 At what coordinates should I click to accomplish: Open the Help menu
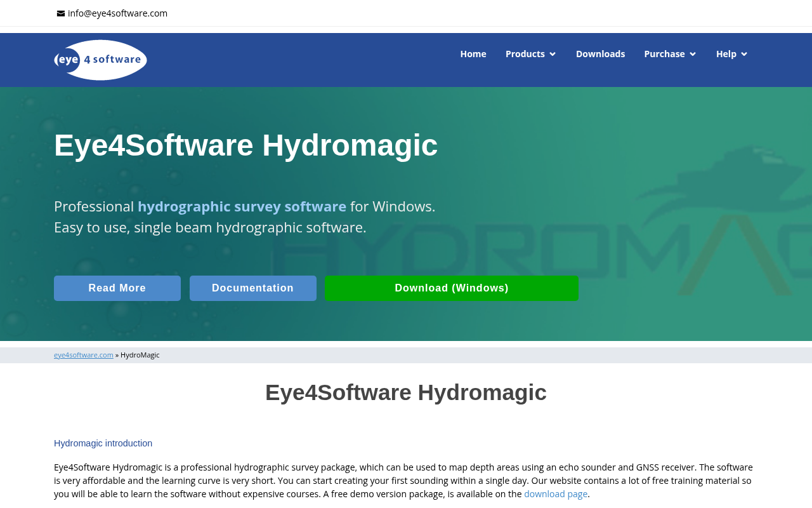(x=726, y=54)
